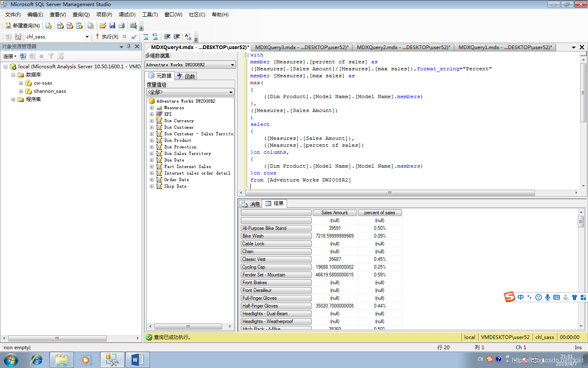This screenshot has width=588, height=368.
Task: Open a new MDX query
Action: click(60, 25)
